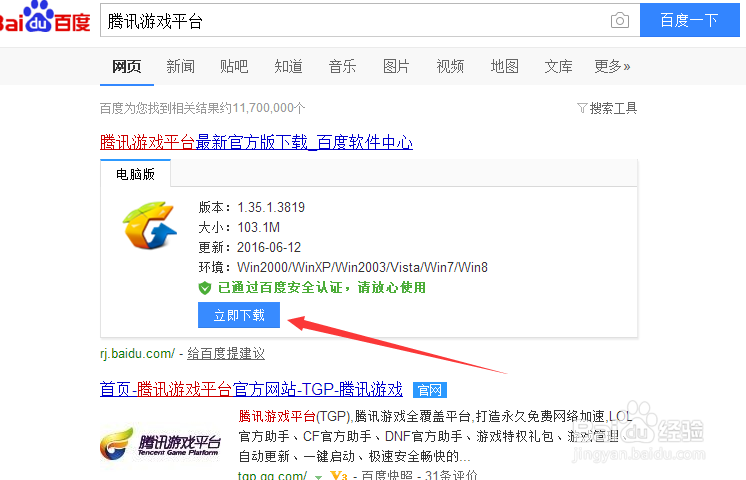This screenshot has height=480, width=746.
Task: Click 给百度提建议 link
Action: coord(226,353)
